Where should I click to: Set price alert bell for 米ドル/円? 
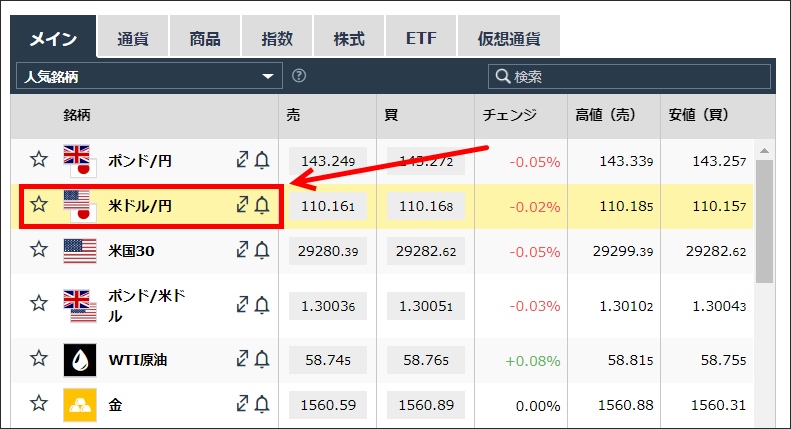pos(262,205)
